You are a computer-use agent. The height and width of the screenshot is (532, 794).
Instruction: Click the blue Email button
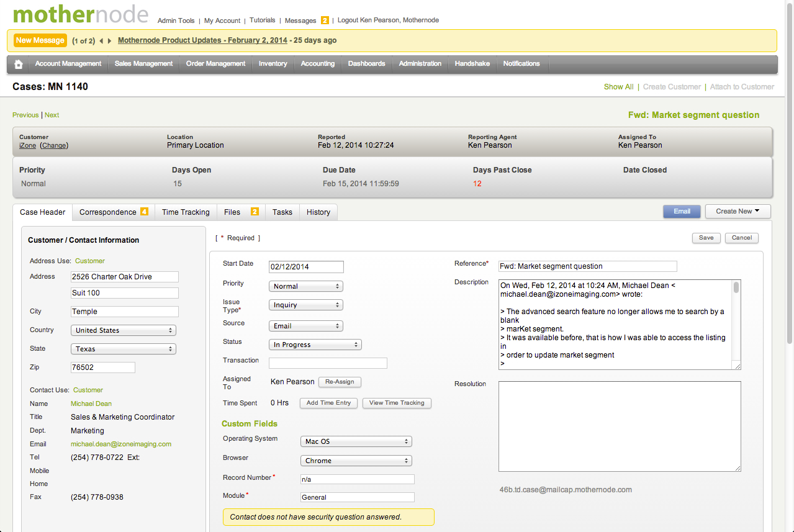pyautogui.click(x=681, y=211)
